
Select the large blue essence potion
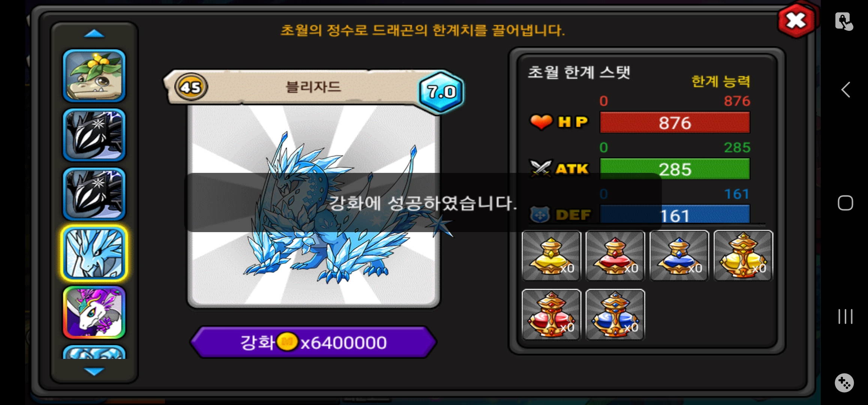tap(615, 314)
